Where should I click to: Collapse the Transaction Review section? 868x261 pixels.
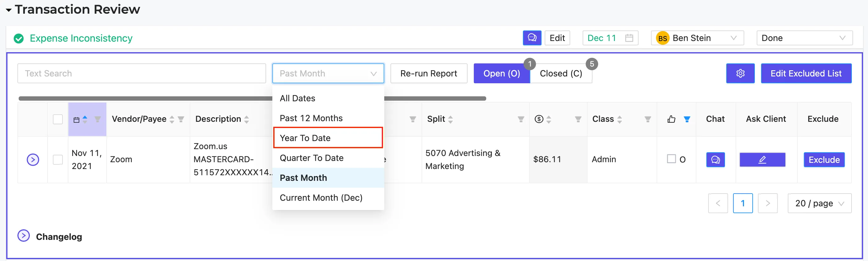coord(9,10)
